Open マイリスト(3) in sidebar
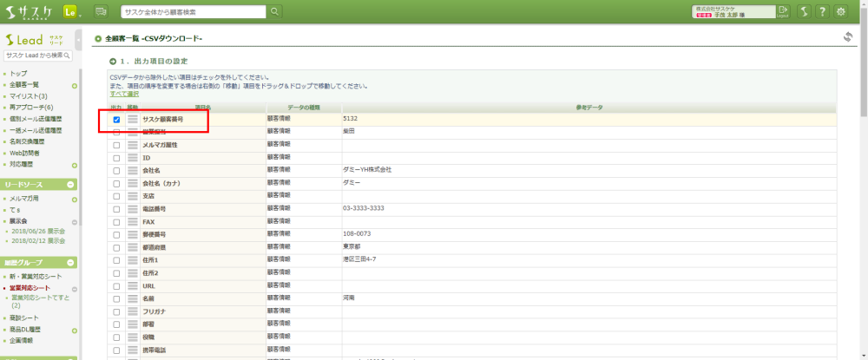Viewport: 868px width, 360px height. (28, 95)
